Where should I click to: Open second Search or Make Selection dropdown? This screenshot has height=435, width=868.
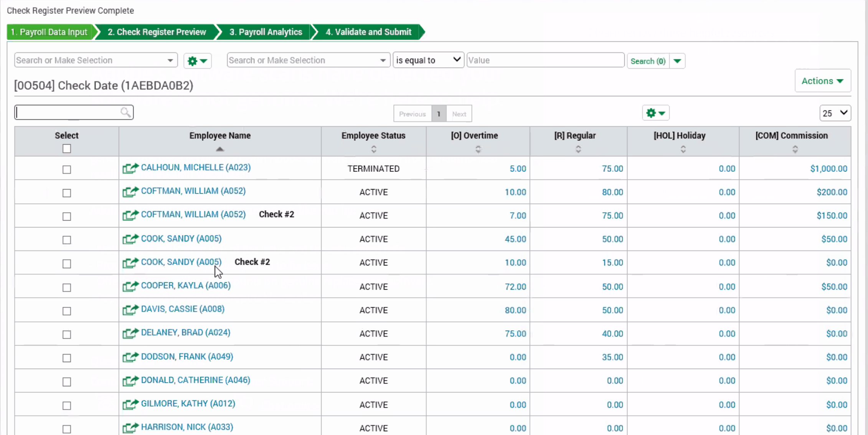click(x=309, y=60)
